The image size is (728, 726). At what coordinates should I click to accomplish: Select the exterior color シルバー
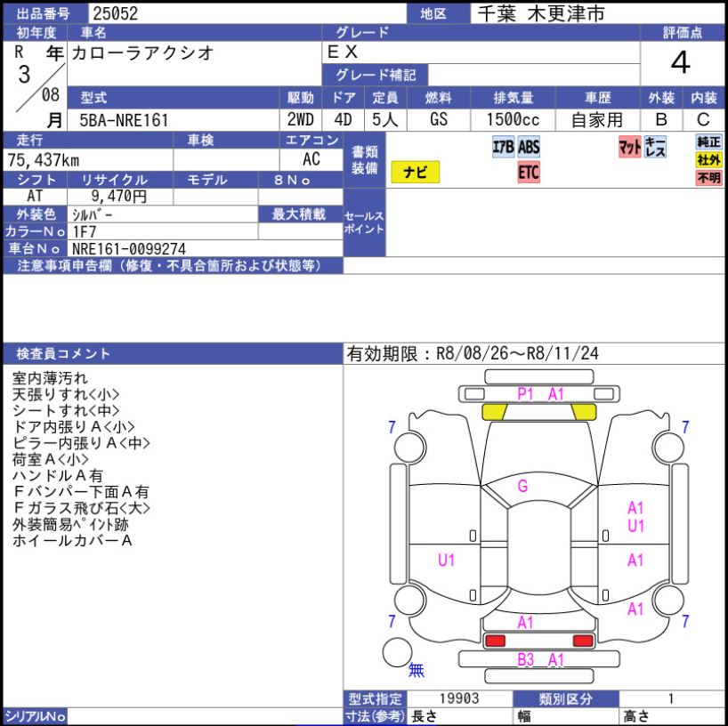pos(92,215)
